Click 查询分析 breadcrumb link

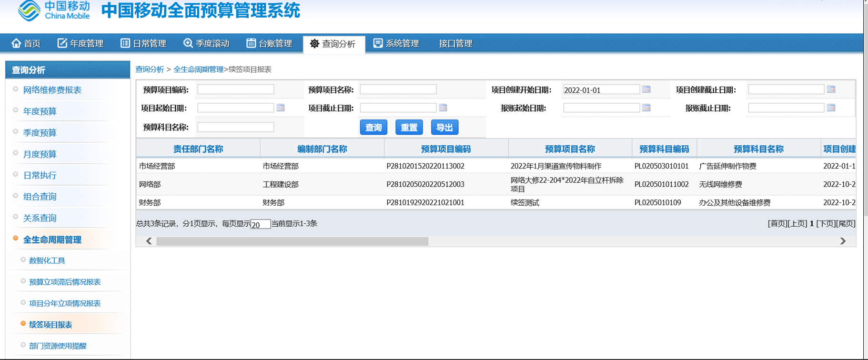click(x=150, y=70)
